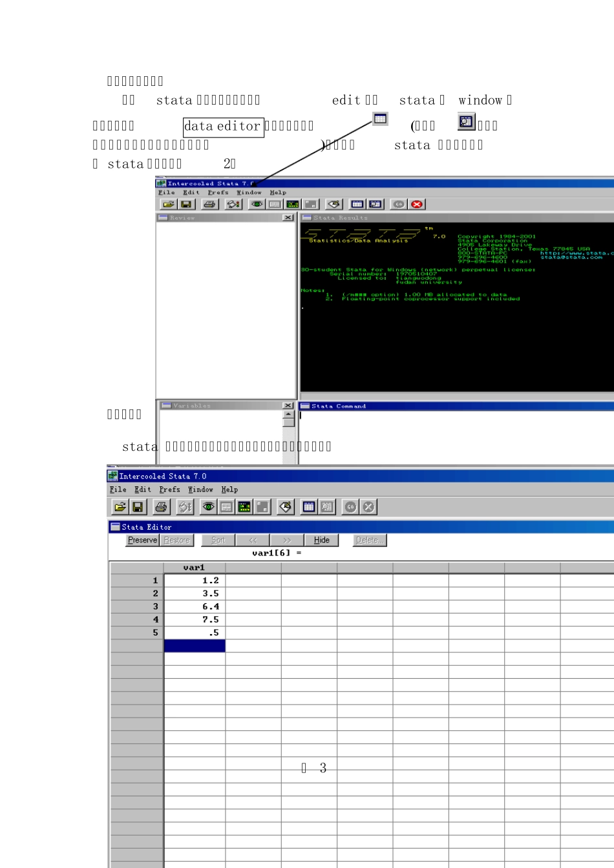Click Open file icon in upper Stata window
The height and width of the screenshot is (868, 614).
(x=168, y=204)
